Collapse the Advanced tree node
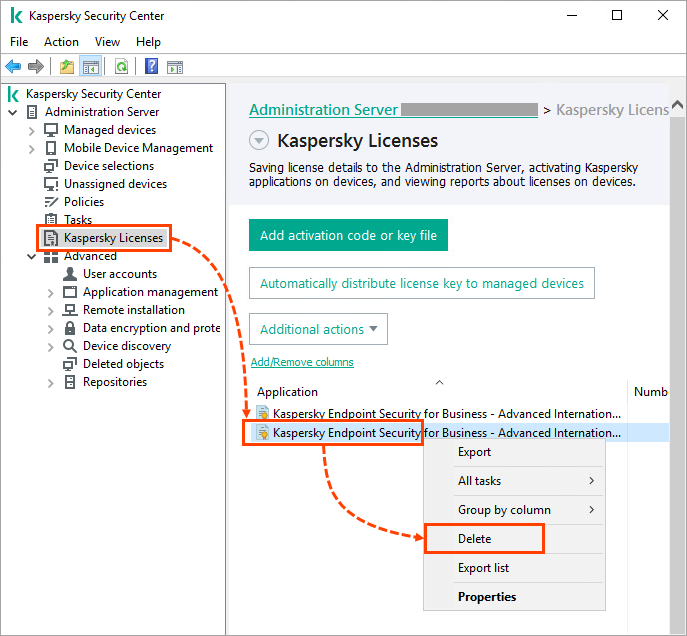This screenshot has height=636, width=687. point(32,257)
